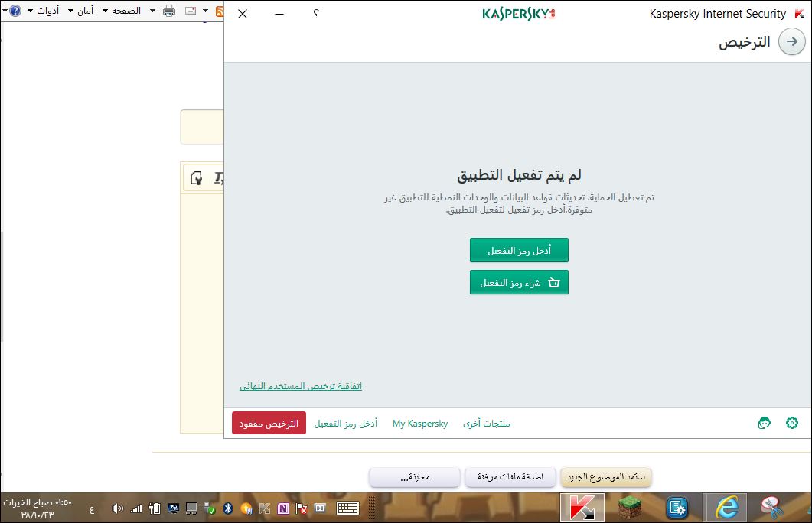
Task: Expand the dropdown arrow beside the blue help icon
Action: [5, 11]
